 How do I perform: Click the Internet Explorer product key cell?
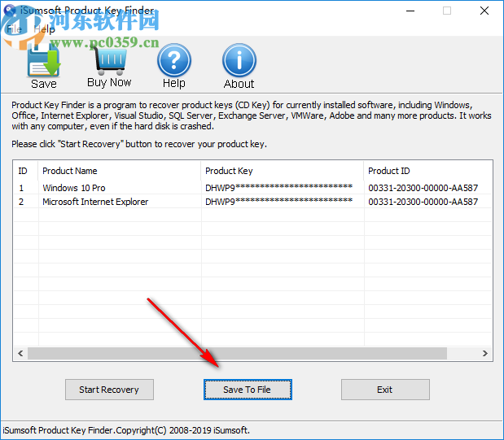(x=283, y=202)
